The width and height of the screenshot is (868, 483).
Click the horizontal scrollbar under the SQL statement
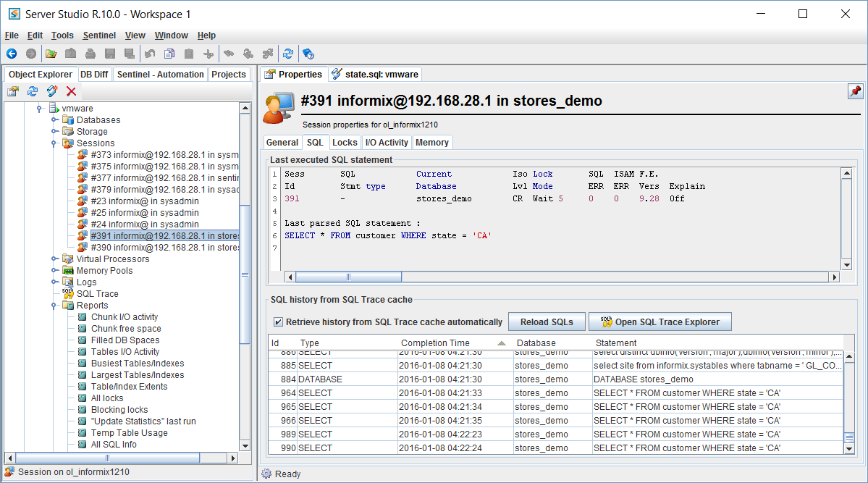[x=348, y=277]
